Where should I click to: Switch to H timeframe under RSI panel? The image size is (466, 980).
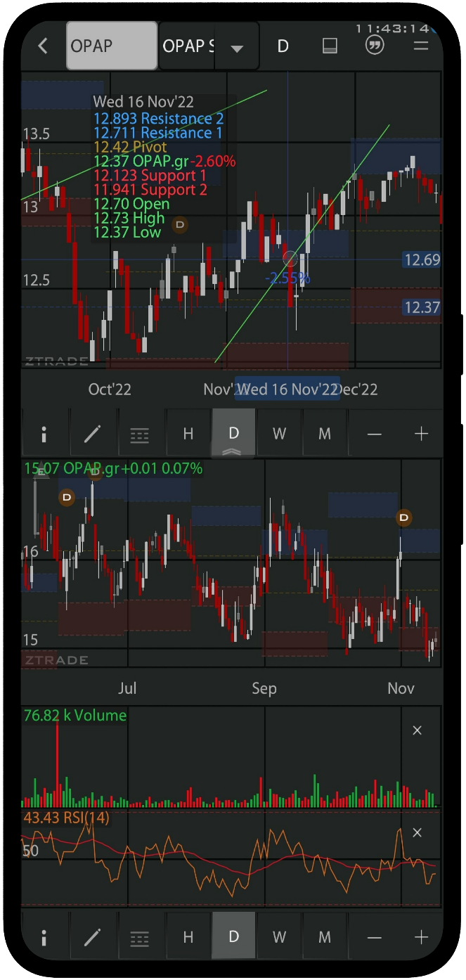point(188,937)
